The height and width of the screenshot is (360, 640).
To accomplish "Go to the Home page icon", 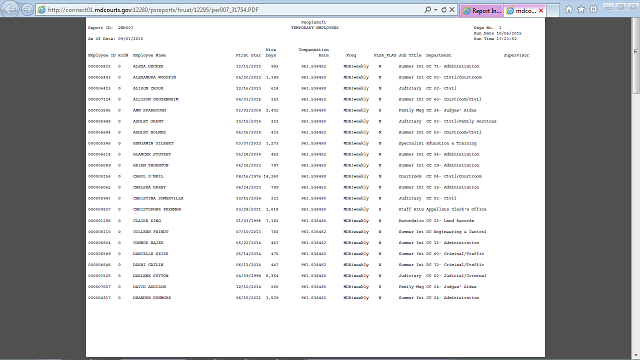I will pyautogui.click(x=569, y=9).
